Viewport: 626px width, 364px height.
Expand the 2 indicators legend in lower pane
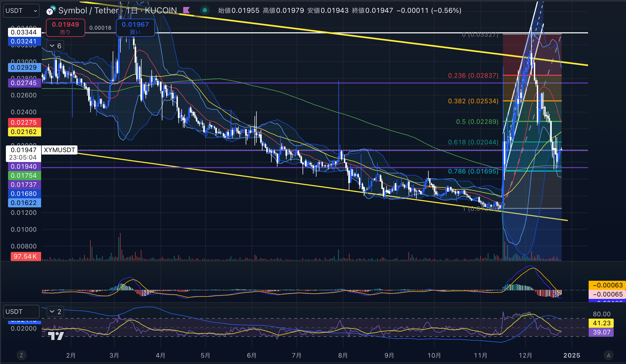(55, 311)
